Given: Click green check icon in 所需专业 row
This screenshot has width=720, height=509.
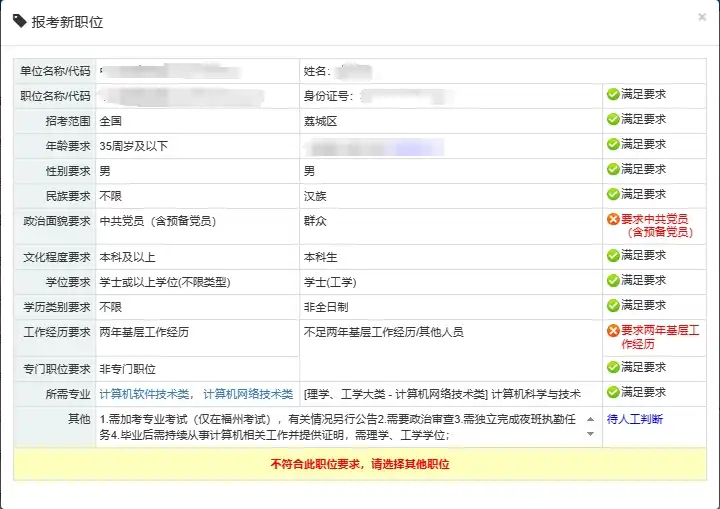Looking at the screenshot, I should [613, 393].
